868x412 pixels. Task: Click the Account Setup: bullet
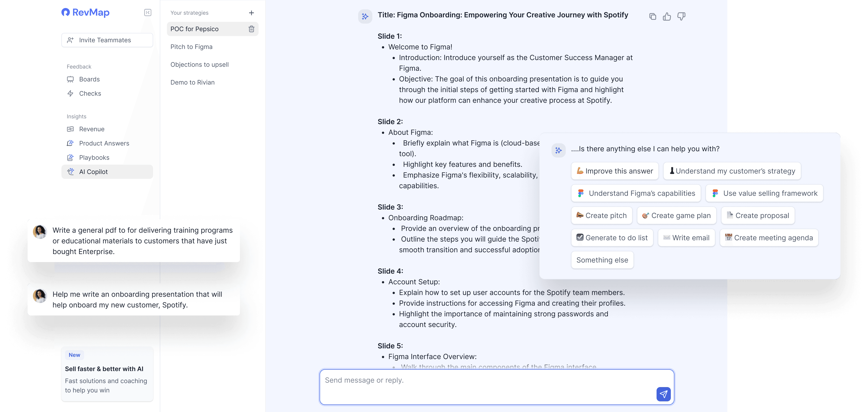tap(414, 282)
